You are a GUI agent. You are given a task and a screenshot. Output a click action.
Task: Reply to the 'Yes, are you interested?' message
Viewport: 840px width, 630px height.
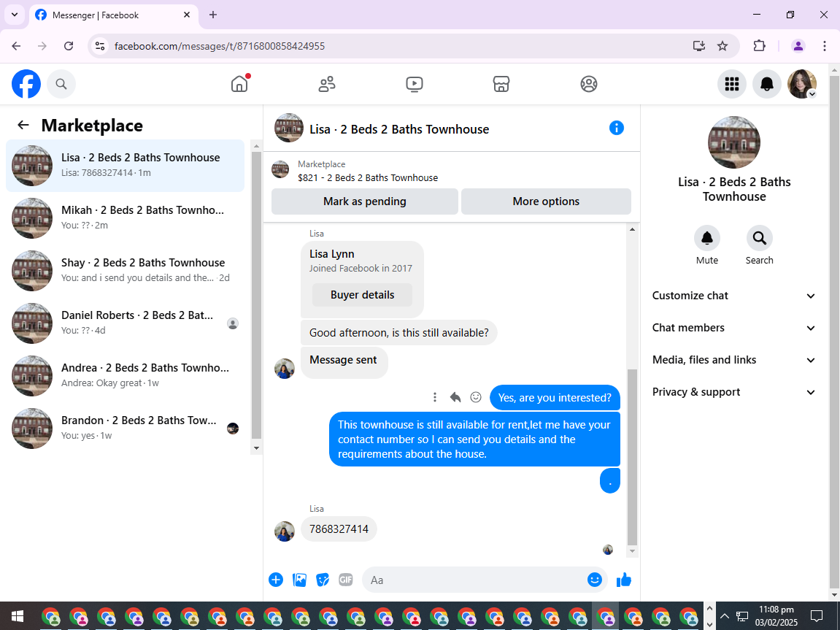click(x=455, y=397)
